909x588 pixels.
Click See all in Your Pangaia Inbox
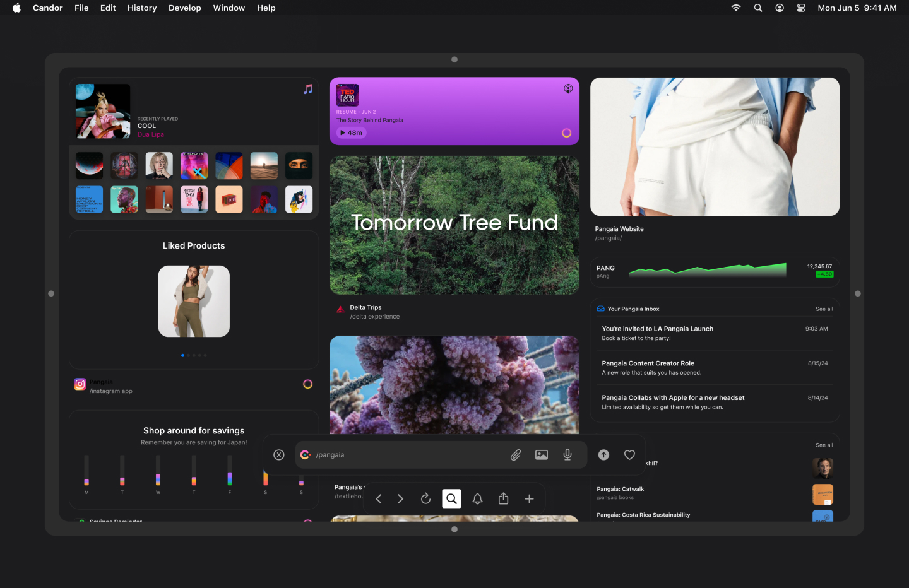click(x=824, y=309)
